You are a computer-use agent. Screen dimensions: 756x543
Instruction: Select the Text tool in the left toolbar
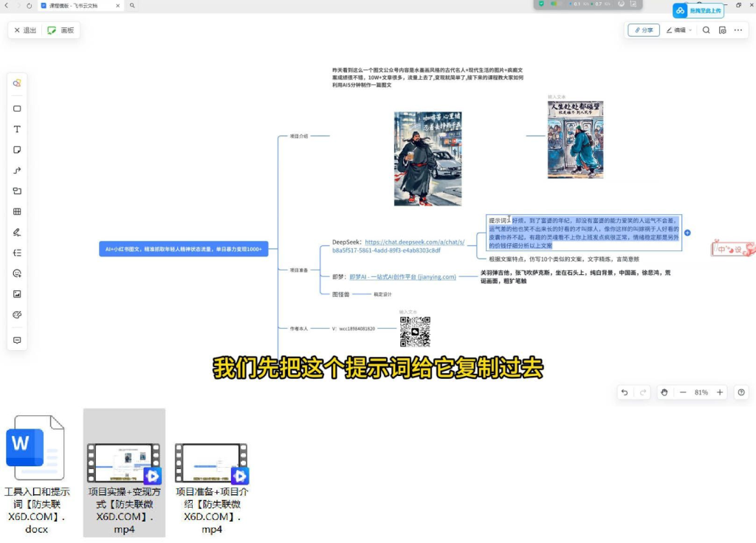pyautogui.click(x=17, y=129)
